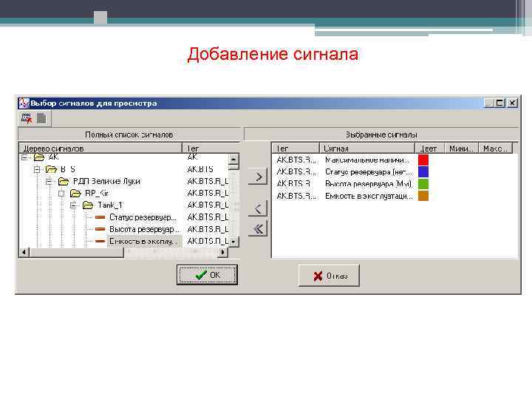Open red color swatch for Максимальное наличи
Image resolution: width=532 pixels, height=399 pixels.
(423, 160)
